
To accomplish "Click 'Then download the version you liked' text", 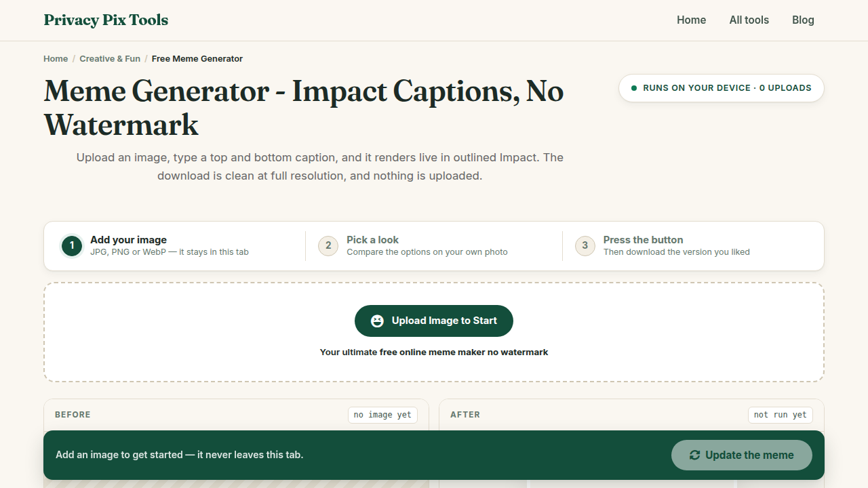I will [677, 252].
